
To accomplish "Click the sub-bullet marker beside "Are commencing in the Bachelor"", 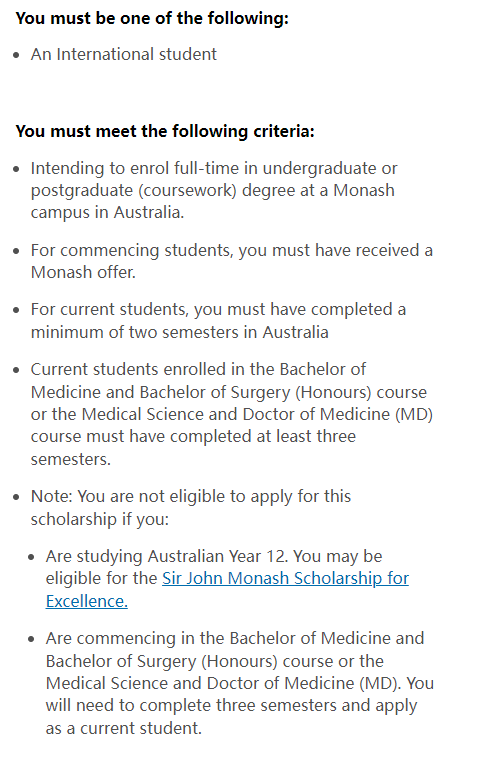I will click(32, 639).
